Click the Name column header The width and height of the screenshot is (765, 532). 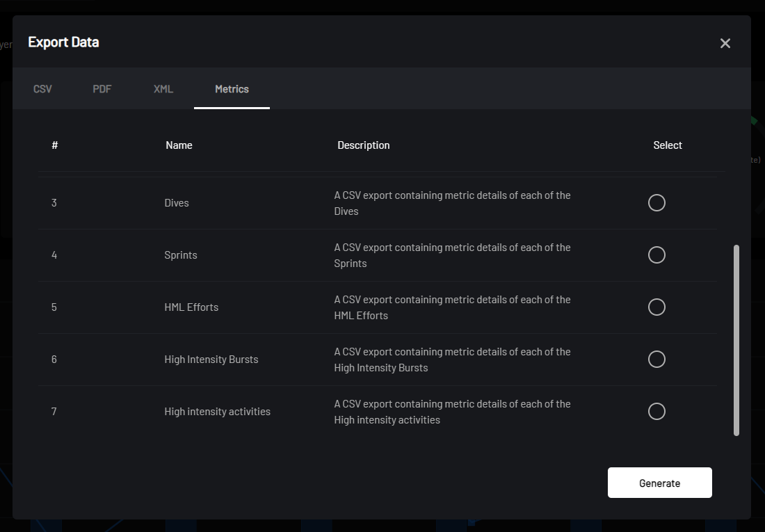179,145
